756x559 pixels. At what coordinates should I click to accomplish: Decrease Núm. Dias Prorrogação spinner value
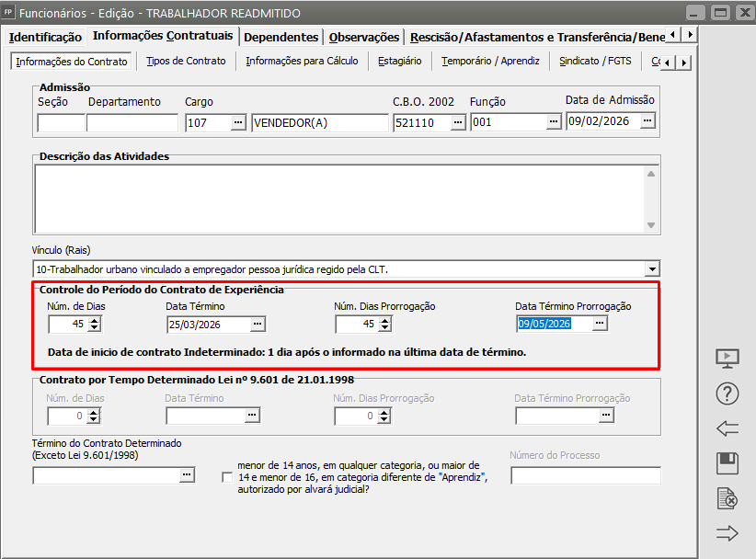click(x=384, y=328)
